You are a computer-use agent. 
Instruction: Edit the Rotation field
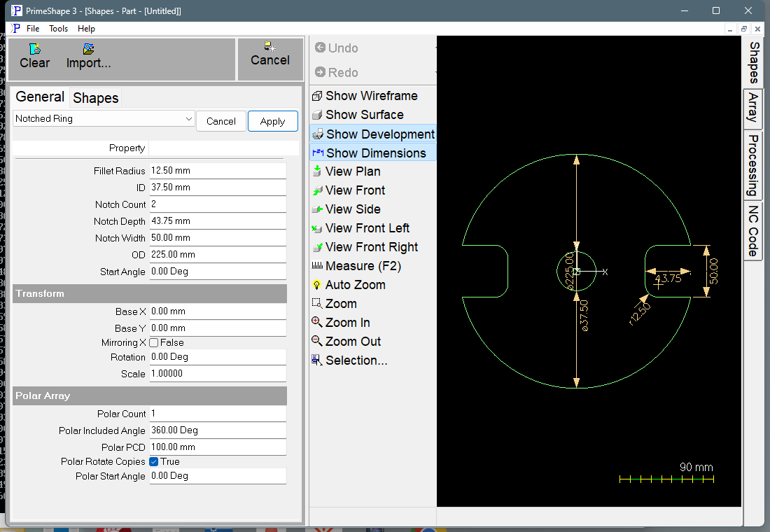click(x=218, y=356)
